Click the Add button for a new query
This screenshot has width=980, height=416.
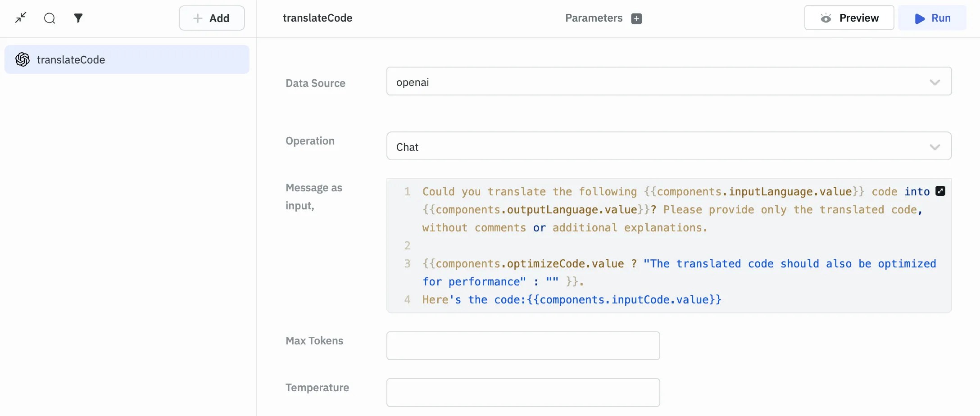point(212,18)
